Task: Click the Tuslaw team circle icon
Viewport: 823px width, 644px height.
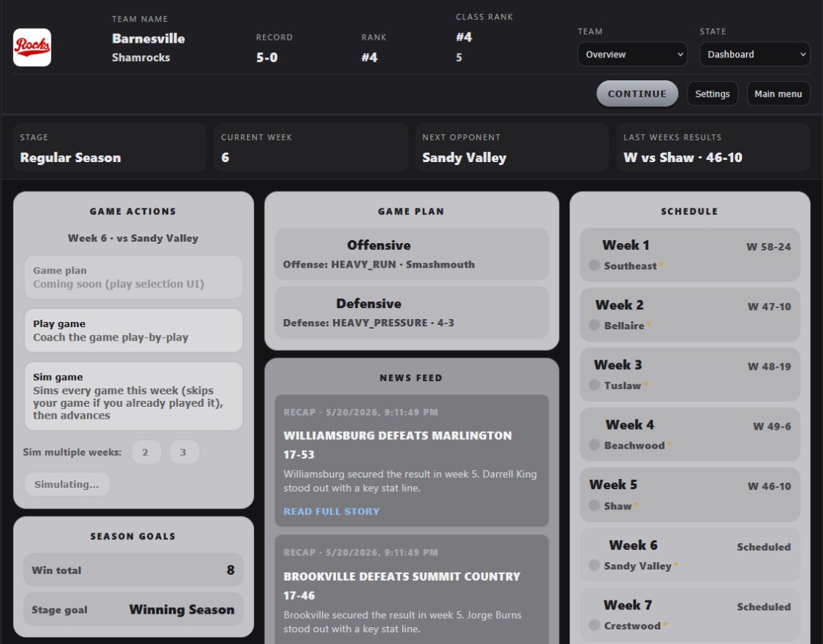Action: [x=594, y=385]
